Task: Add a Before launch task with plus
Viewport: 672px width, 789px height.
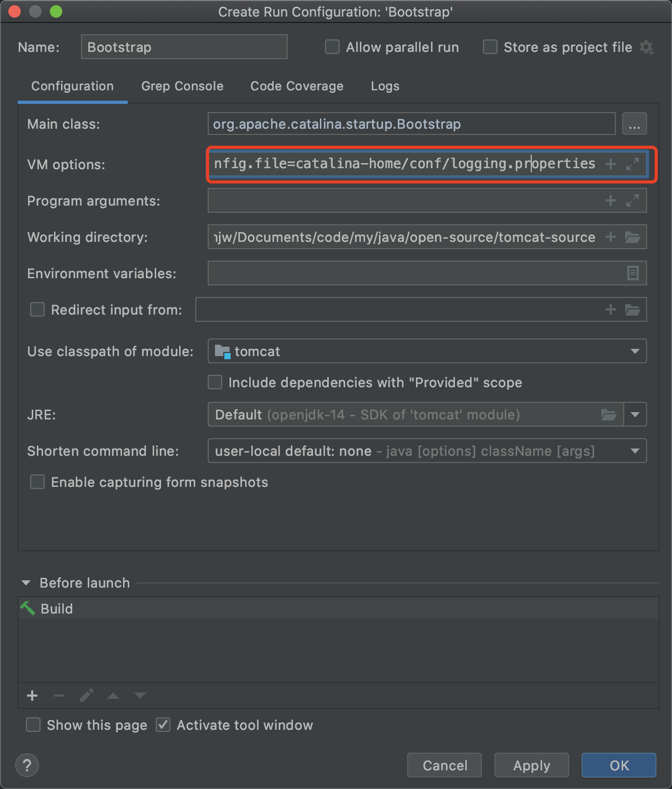Action: point(32,695)
